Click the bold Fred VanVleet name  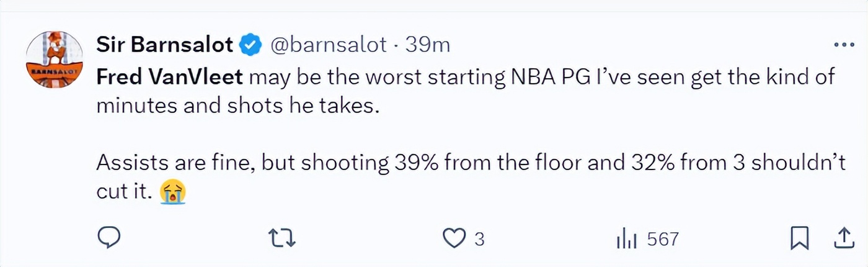coord(170,78)
